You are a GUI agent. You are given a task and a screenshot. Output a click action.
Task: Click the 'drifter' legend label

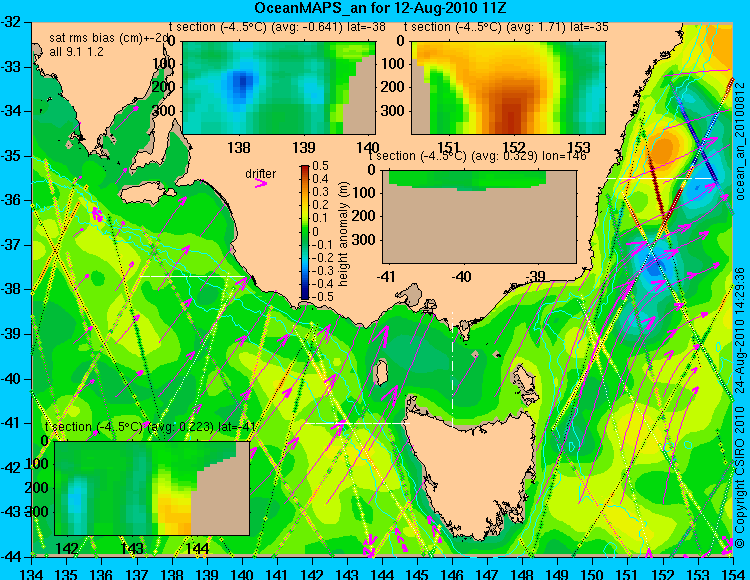click(261, 173)
